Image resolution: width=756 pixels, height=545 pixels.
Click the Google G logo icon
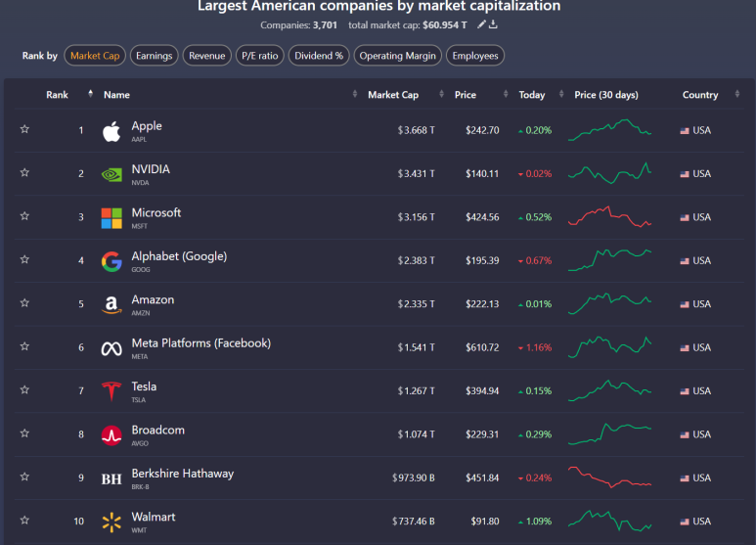pyautogui.click(x=111, y=261)
